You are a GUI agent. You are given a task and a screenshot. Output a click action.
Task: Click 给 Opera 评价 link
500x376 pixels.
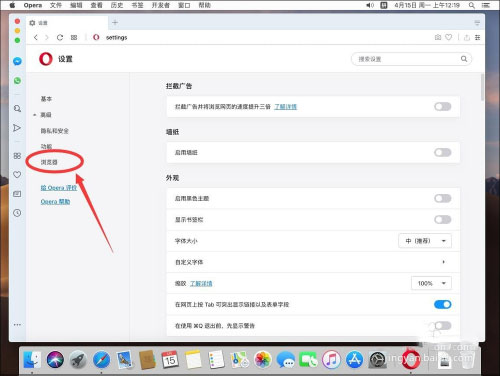click(x=59, y=188)
